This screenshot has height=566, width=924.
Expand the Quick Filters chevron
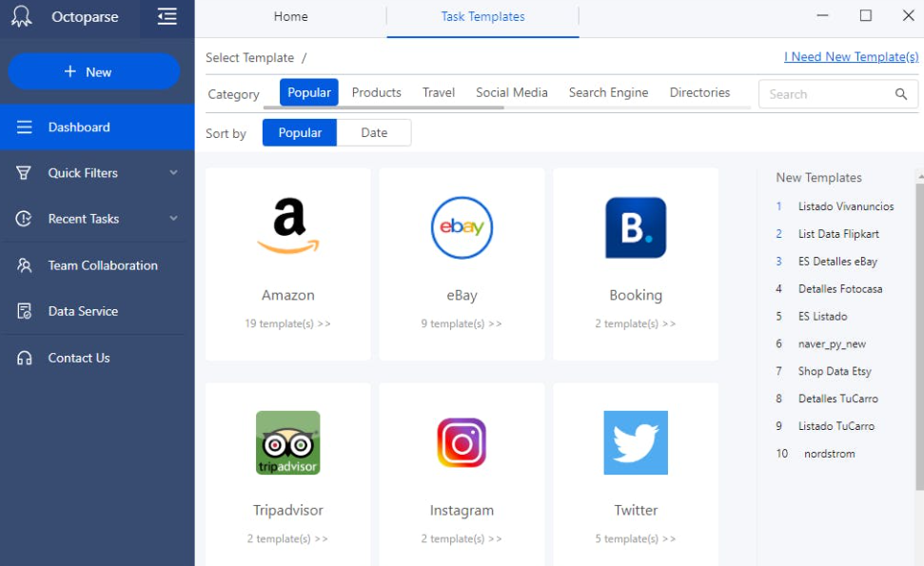coord(174,172)
